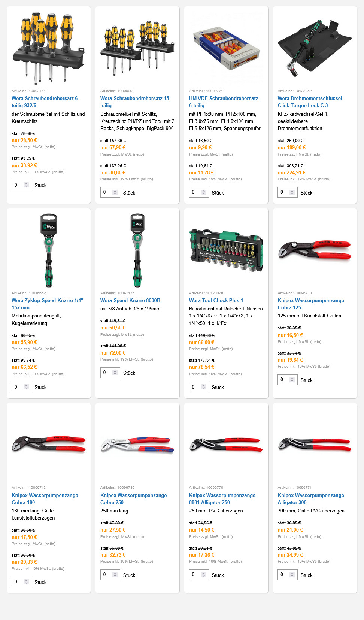Open Wera Schraubendrehersatz 15-teilig product link
364x620 pixels.
[x=136, y=102]
